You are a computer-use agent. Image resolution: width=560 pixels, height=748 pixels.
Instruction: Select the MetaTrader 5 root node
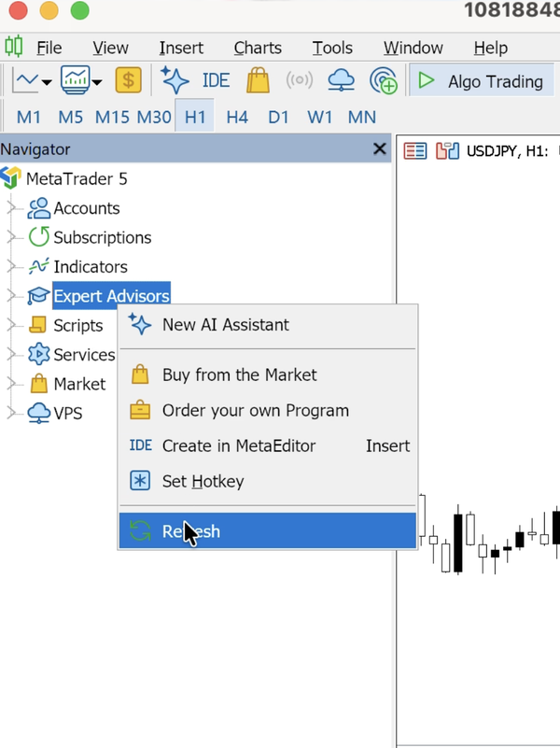point(77,179)
